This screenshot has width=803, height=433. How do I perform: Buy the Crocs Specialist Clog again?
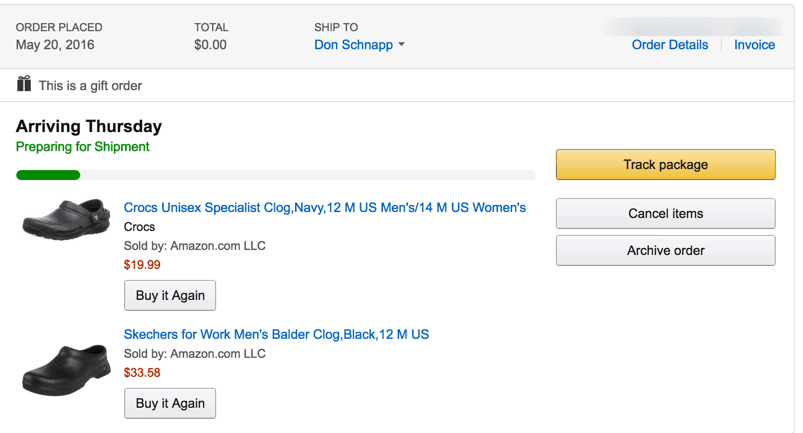coord(170,295)
